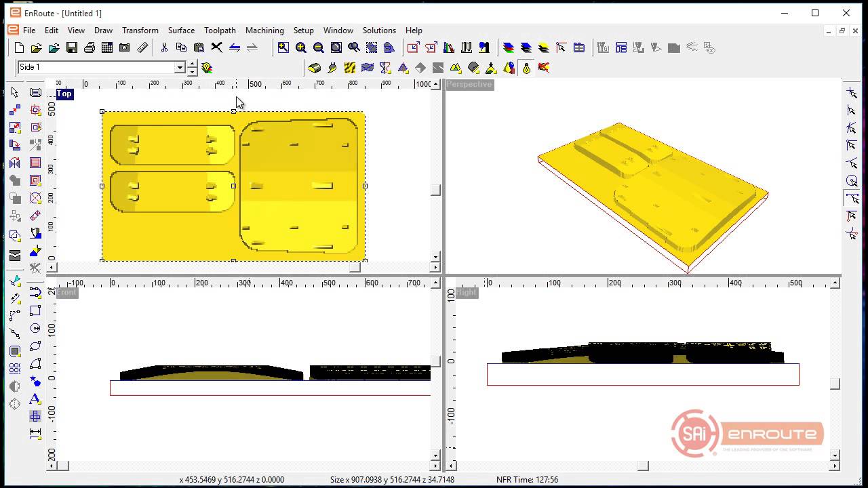Image resolution: width=868 pixels, height=488 pixels.
Task: Click the Perspective view label
Action: pos(469,84)
